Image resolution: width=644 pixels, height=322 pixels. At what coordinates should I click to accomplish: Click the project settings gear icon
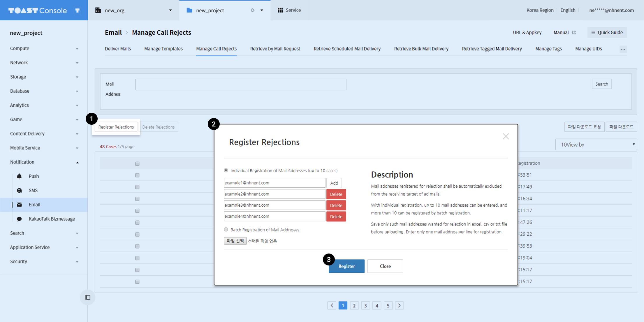pos(253,10)
